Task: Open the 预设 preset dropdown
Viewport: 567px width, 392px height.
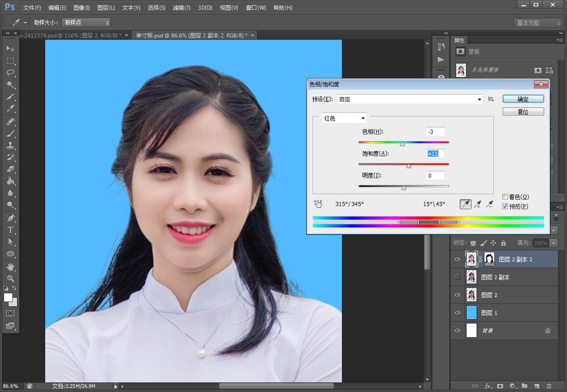Action: tap(410, 99)
